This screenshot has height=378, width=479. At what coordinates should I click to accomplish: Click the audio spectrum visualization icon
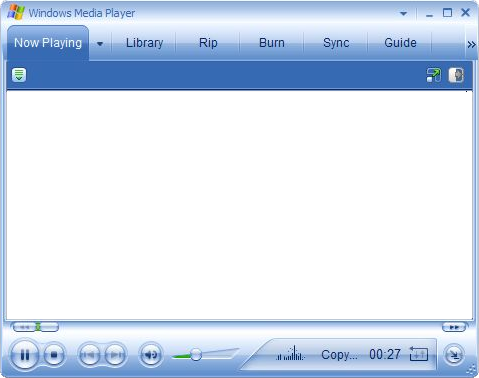pyautogui.click(x=290, y=354)
